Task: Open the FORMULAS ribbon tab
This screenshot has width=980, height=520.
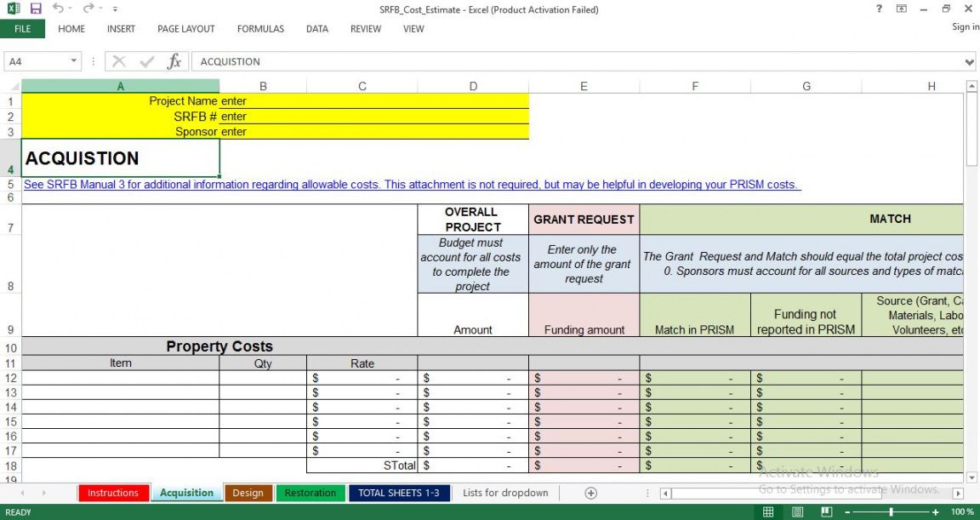Action: (x=260, y=29)
